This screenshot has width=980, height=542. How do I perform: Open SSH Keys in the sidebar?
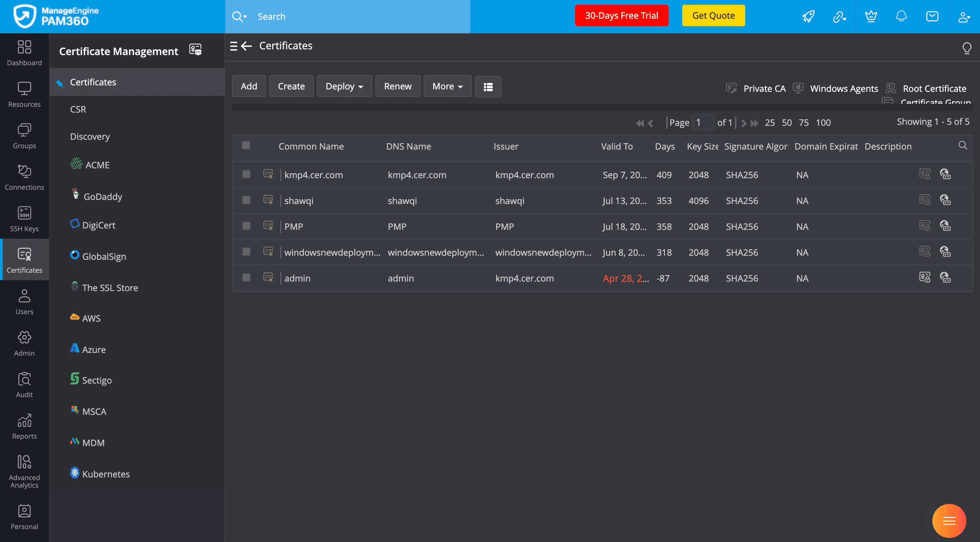(x=24, y=219)
